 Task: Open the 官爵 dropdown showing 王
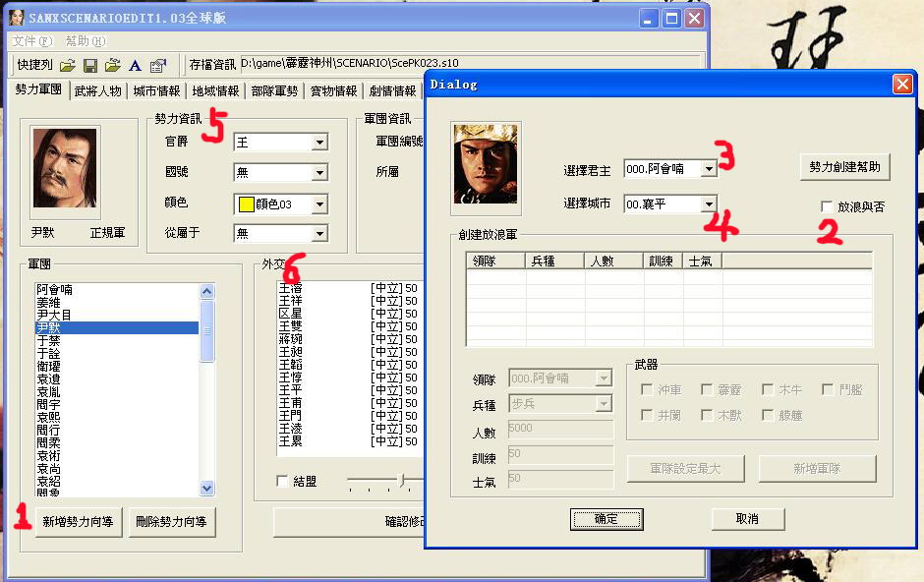tap(318, 143)
